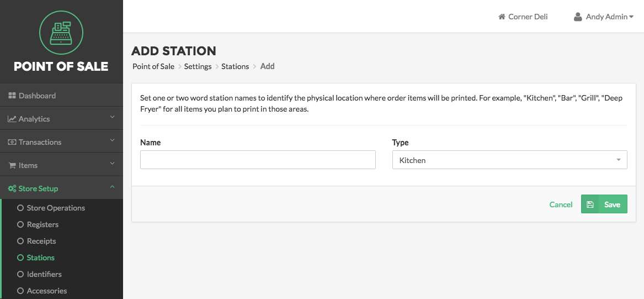The width and height of the screenshot is (644, 299).
Task: Cancel adding the station
Action: (x=561, y=204)
